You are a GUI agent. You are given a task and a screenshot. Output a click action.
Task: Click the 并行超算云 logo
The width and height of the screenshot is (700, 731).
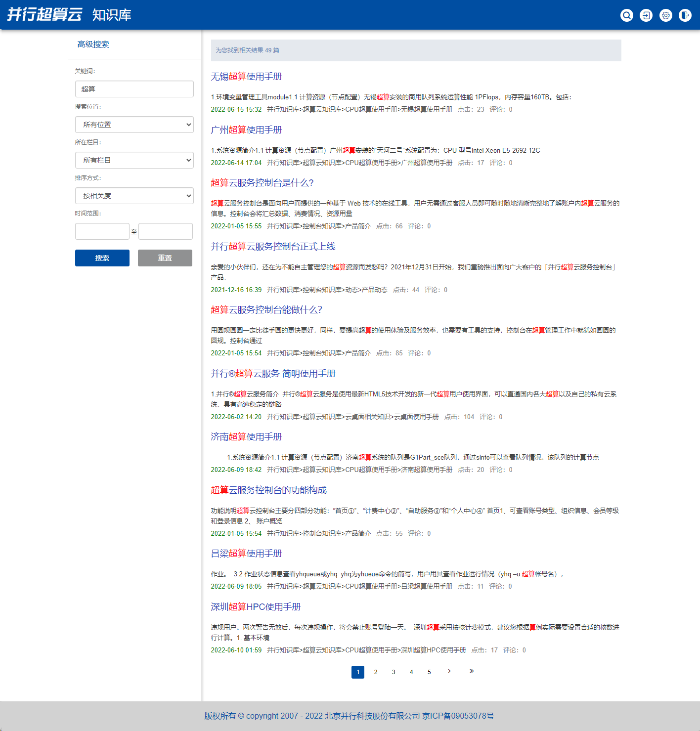point(44,14)
